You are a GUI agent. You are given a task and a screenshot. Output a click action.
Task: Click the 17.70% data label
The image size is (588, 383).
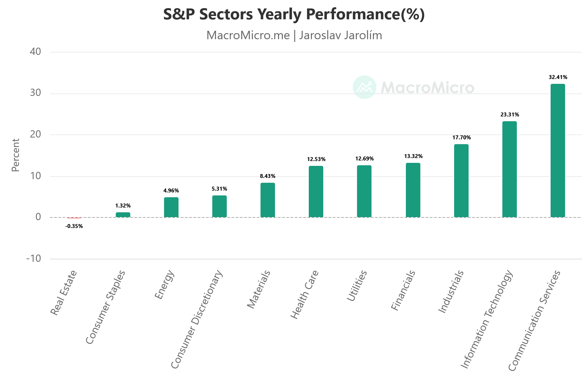pyautogui.click(x=461, y=138)
